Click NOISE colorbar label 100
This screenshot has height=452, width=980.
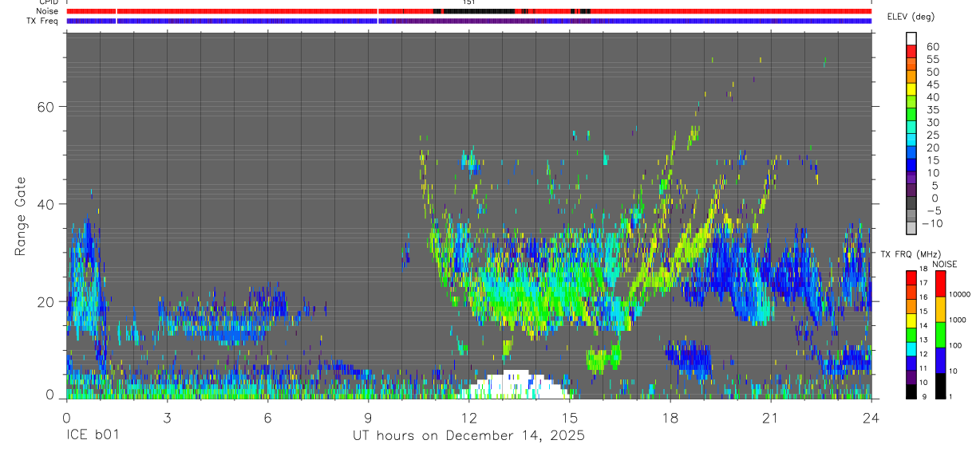click(956, 347)
